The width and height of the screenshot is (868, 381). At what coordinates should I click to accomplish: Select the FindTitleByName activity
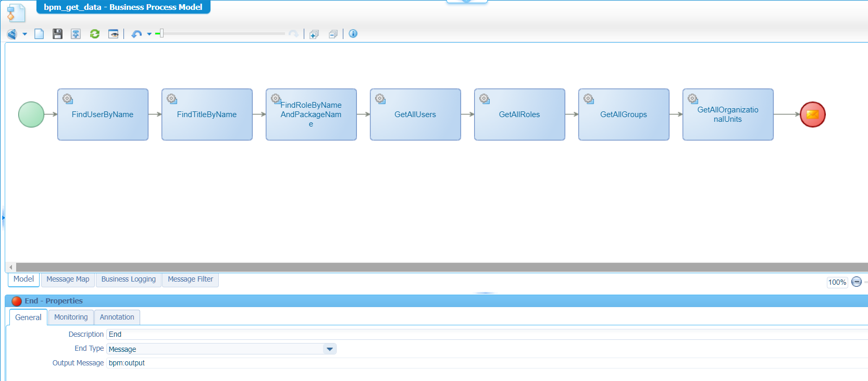[x=207, y=115]
